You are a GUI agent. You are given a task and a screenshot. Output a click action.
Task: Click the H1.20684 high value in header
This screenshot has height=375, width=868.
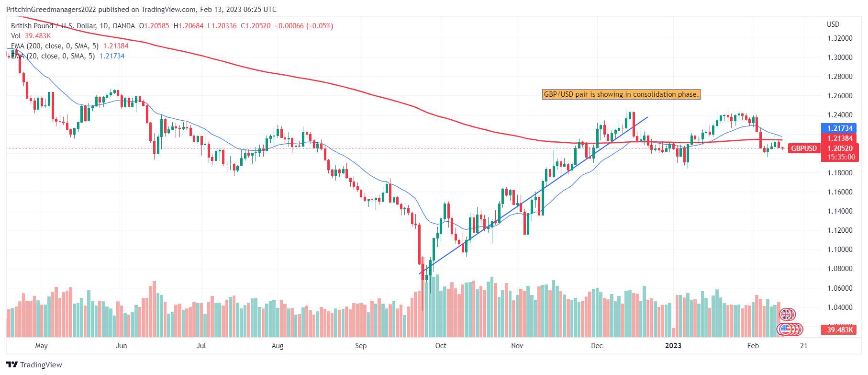click(x=189, y=26)
